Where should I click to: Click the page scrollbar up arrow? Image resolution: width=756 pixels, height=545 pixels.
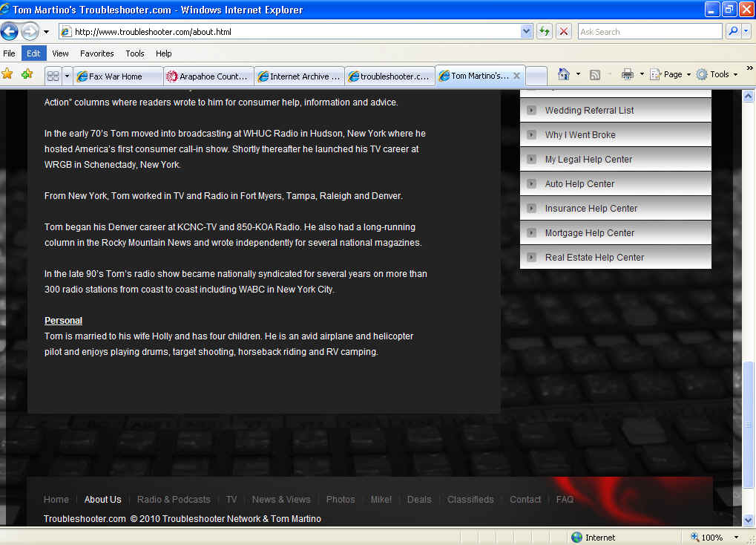coord(749,96)
